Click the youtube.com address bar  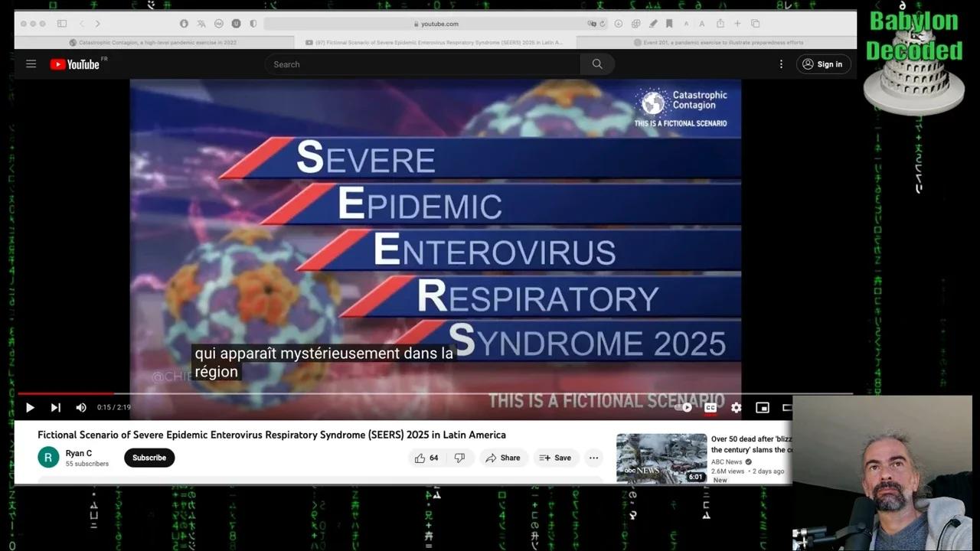[436, 24]
